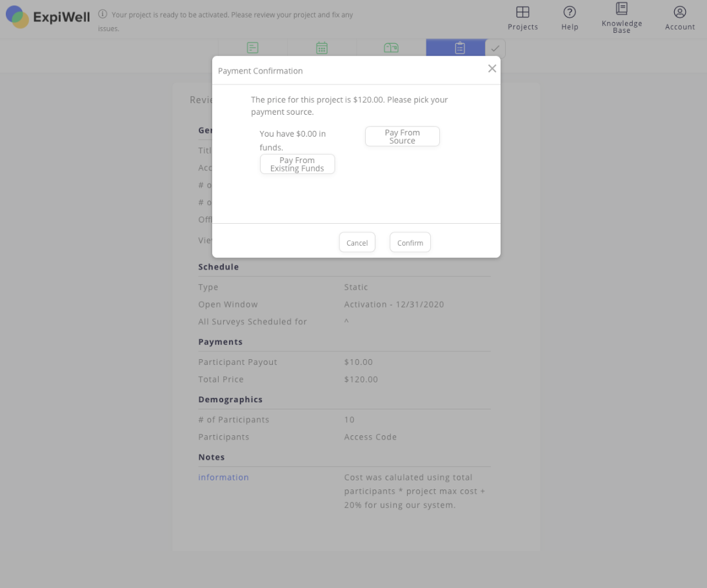
Task: Close the Payment Confirmation dialog
Action: pos(492,68)
